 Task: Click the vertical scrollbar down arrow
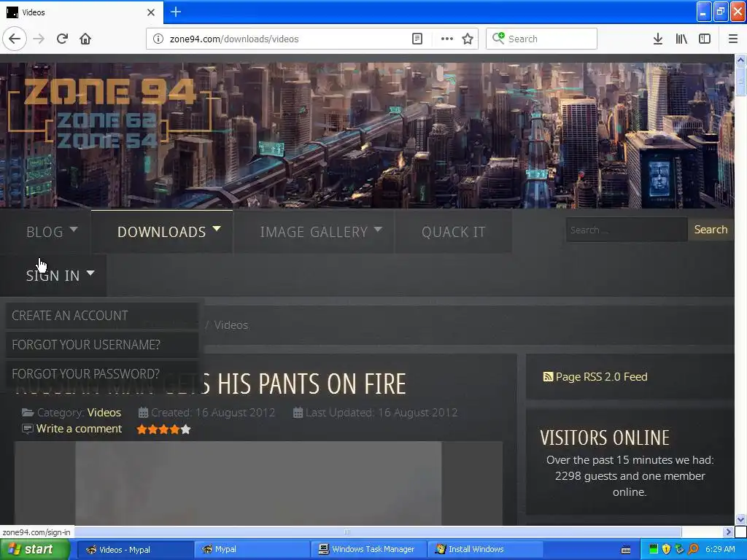740,519
